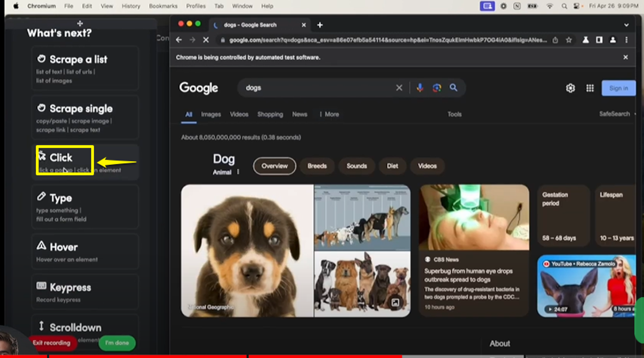This screenshot has height=358, width=644.
Task: Stop page loading with X button
Action: (x=206, y=40)
